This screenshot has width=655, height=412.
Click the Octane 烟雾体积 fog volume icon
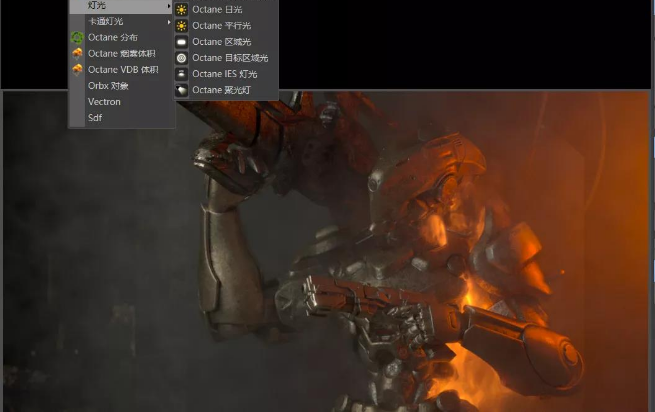(77, 53)
